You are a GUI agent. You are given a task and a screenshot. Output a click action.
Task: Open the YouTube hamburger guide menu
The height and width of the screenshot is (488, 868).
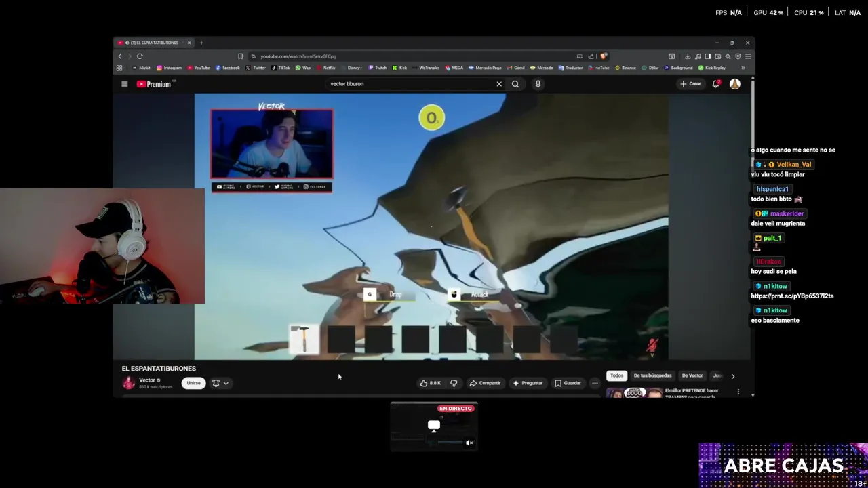(124, 84)
